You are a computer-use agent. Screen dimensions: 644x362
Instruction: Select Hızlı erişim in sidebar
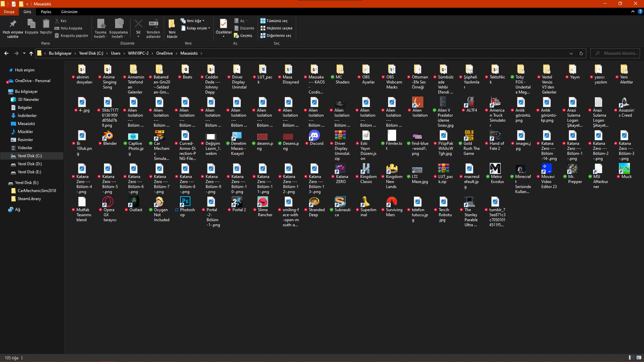tap(24, 70)
